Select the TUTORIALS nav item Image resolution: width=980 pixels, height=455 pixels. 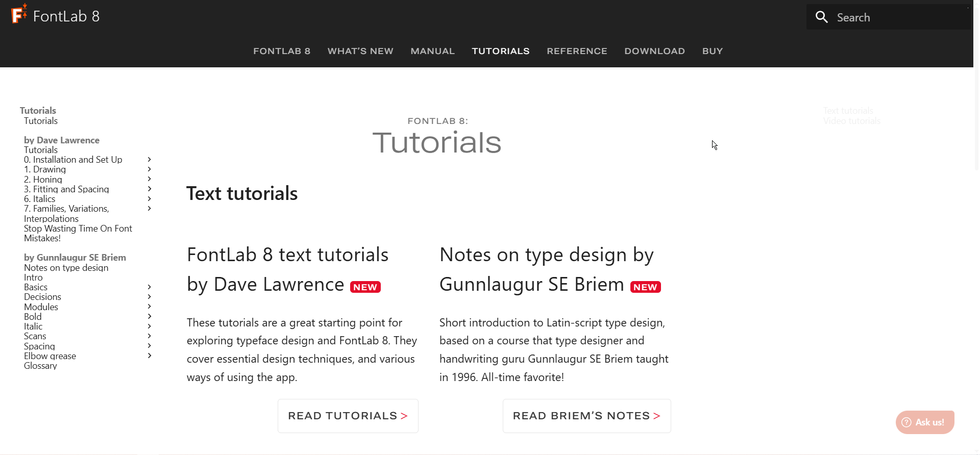tap(501, 51)
